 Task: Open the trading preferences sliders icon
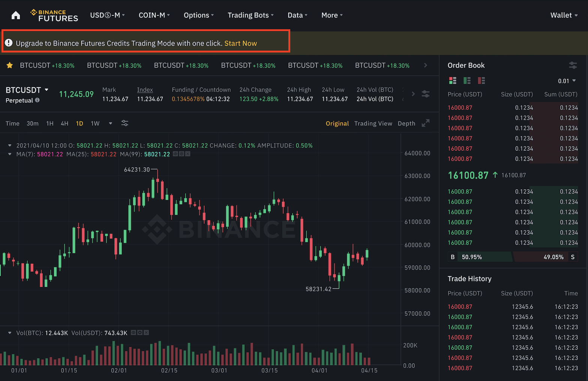426,94
